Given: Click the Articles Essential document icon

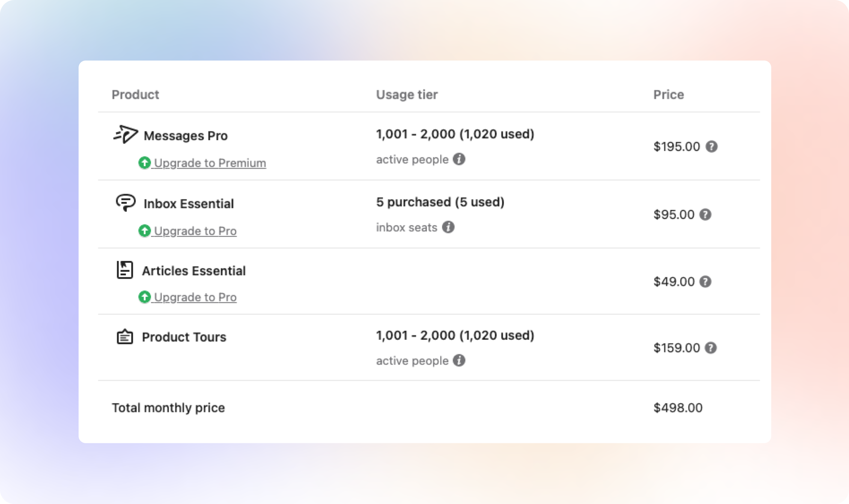Looking at the screenshot, I should click(x=125, y=270).
